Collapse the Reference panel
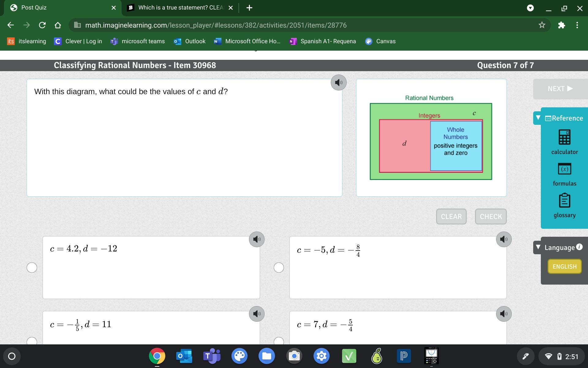The image size is (588, 368). [538, 118]
